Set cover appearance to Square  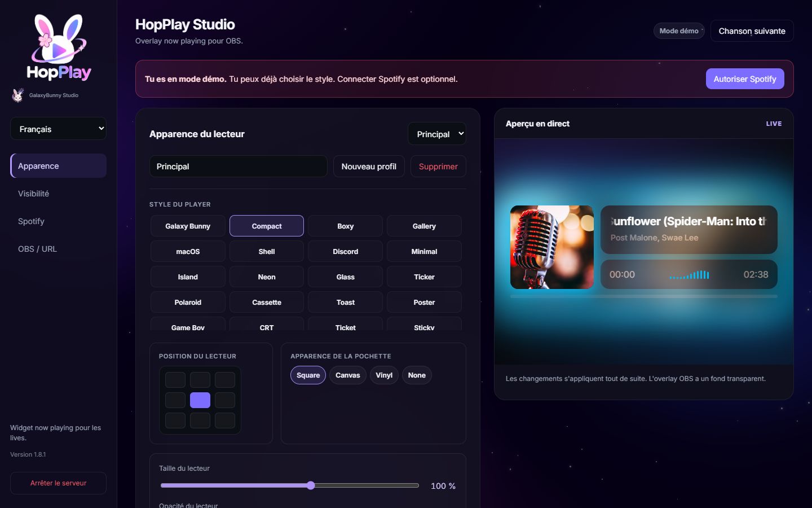point(308,375)
